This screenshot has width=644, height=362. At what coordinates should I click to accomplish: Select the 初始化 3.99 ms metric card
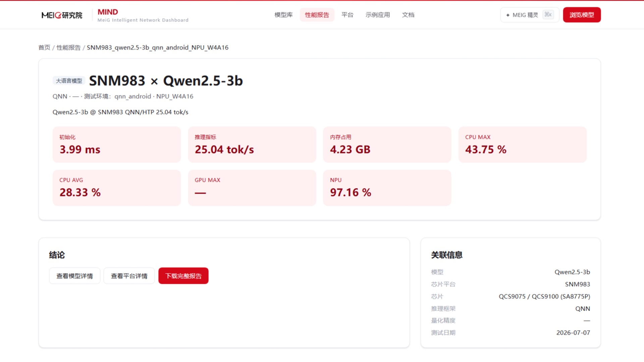coord(117,144)
